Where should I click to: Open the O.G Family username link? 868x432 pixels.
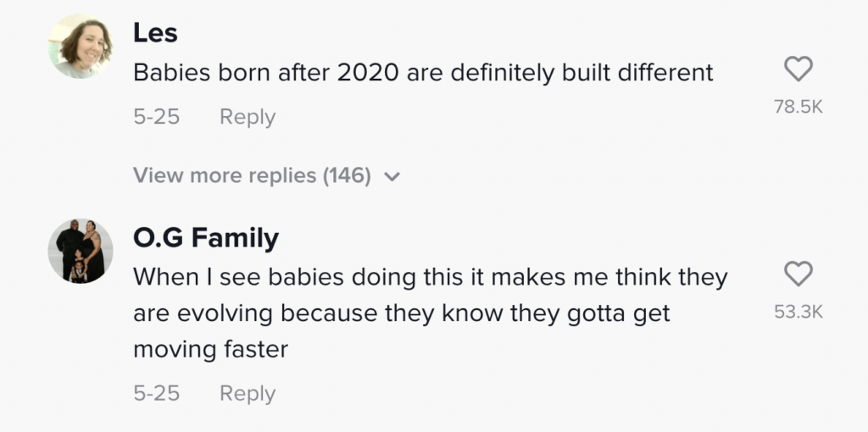(x=206, y=238)
